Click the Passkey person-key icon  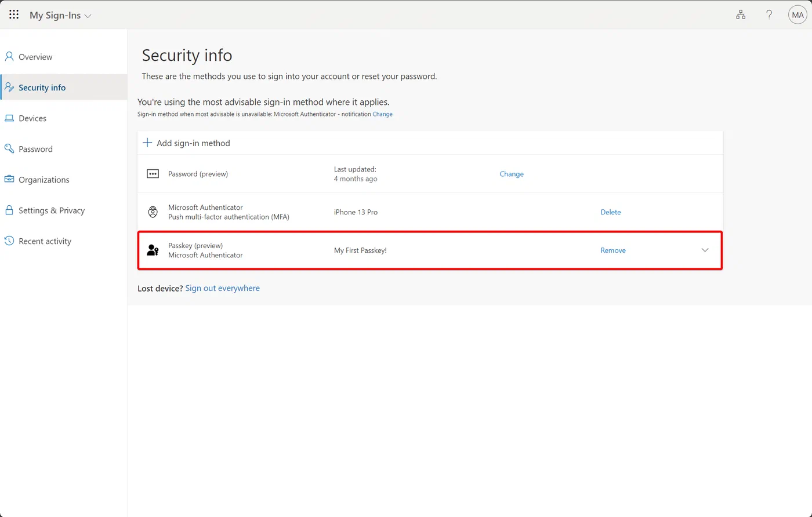pos(153,250)
